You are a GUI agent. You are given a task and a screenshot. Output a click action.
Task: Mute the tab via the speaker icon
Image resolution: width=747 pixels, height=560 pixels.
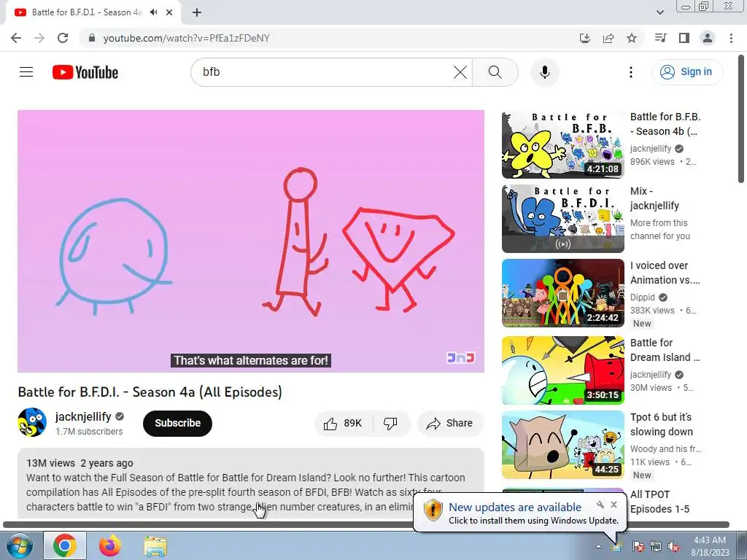click(153, 12)
